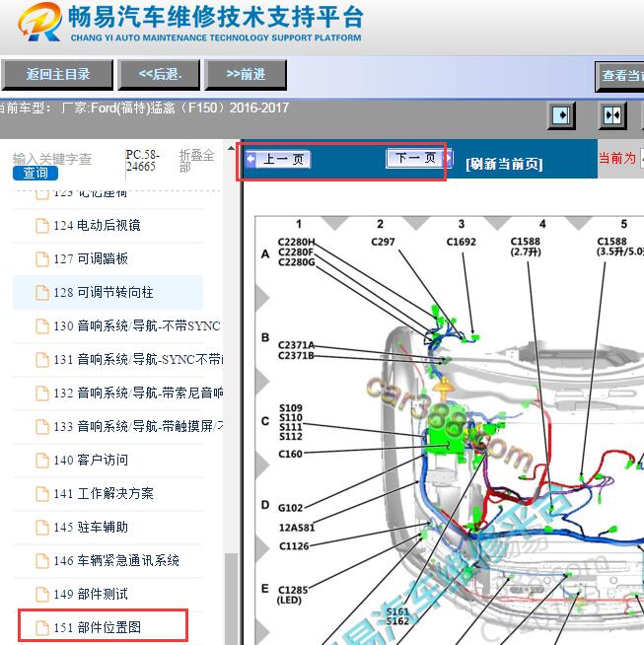Click document icon beside 140 客户访问

(42, 461)
